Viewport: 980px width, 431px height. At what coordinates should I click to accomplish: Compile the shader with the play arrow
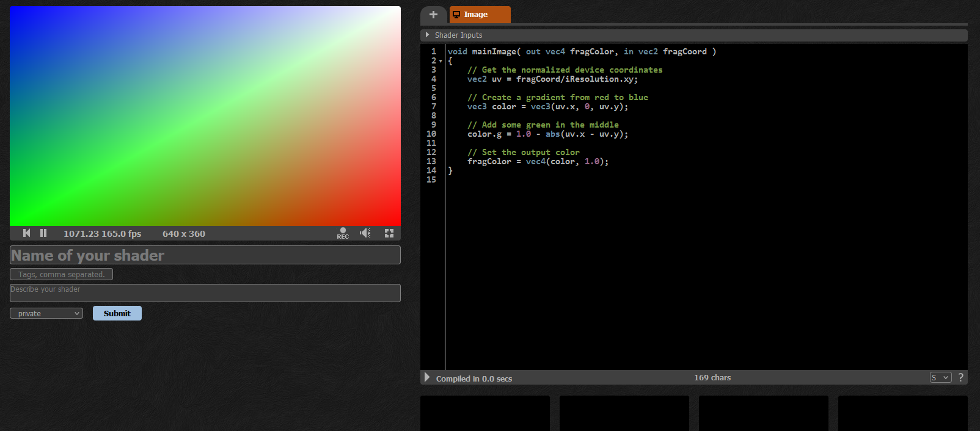pyautogui.click(x=427, y=378)
